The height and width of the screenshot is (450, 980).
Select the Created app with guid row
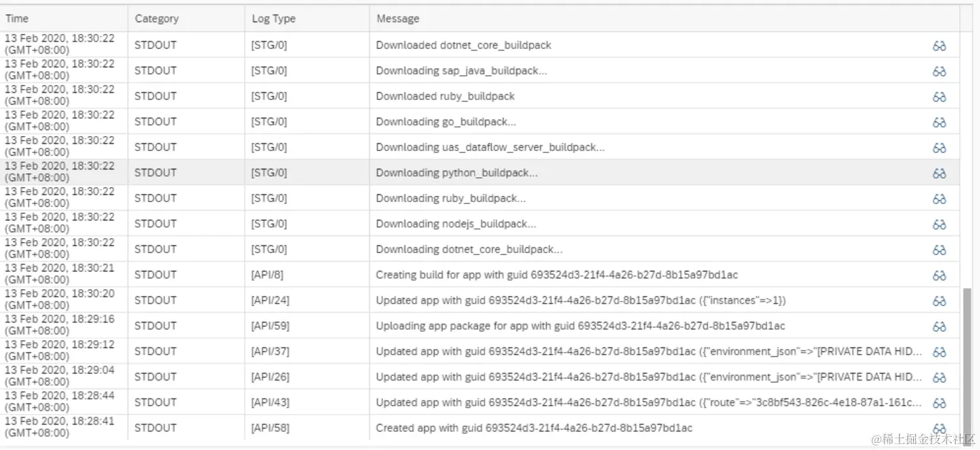tap(480, 428)
